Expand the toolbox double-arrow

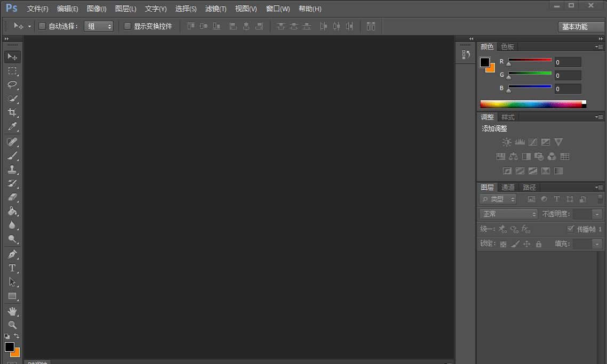pos(6,39)
